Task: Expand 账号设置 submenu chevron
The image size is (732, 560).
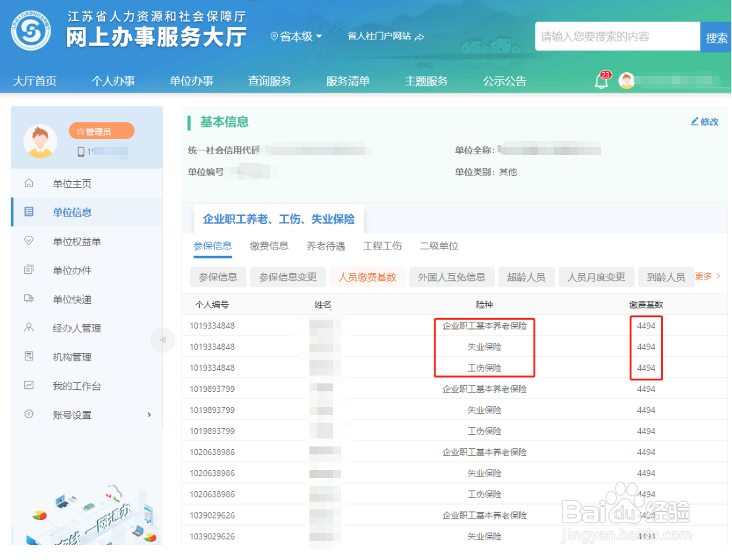Action: [149, 415]
